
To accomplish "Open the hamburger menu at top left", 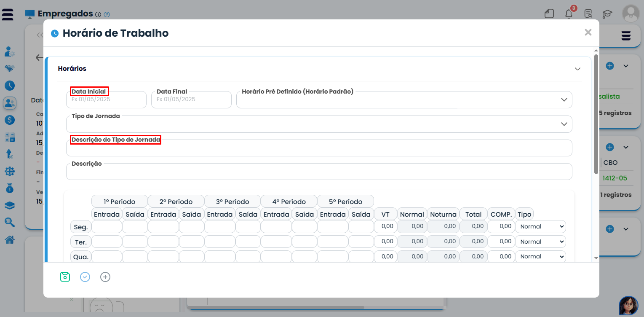I will coord(8,14).
